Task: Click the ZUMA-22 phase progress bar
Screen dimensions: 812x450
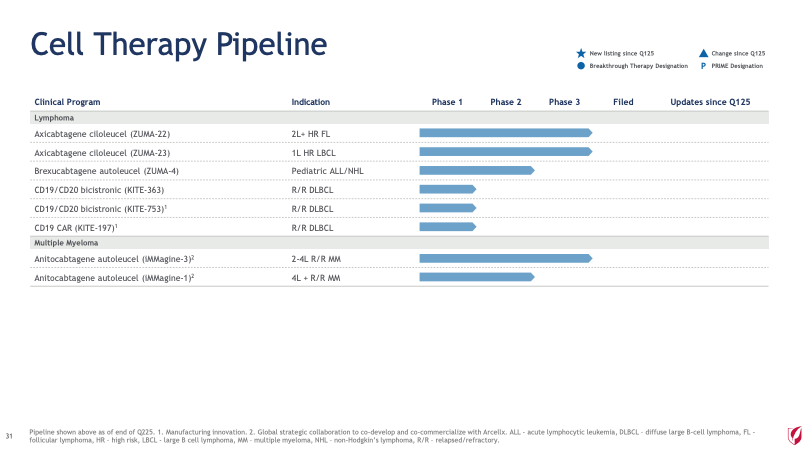Action: click(x=506, y=133)
